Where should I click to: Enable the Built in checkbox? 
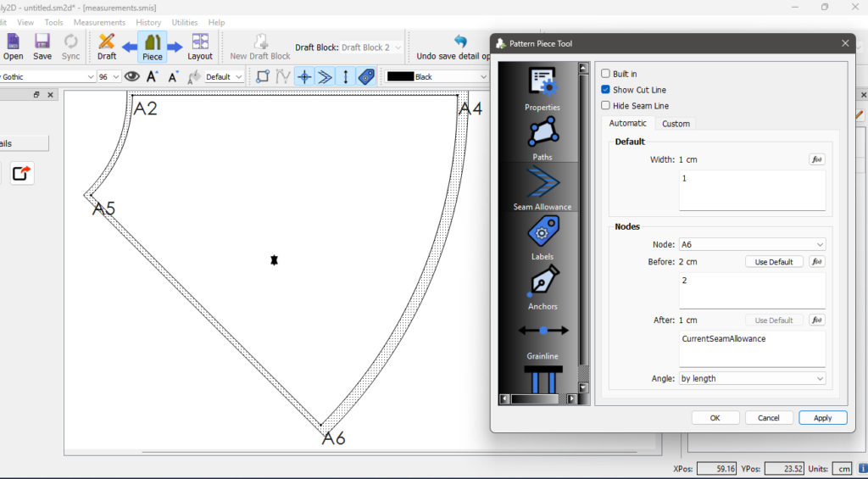(x=605, y=74)
